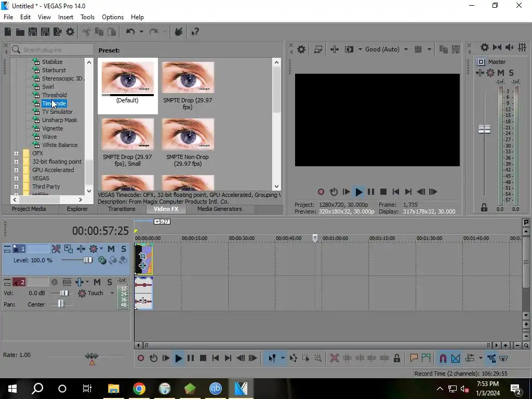
Task: Select the TV Simulator effect
Action: (x=57, y=112)
